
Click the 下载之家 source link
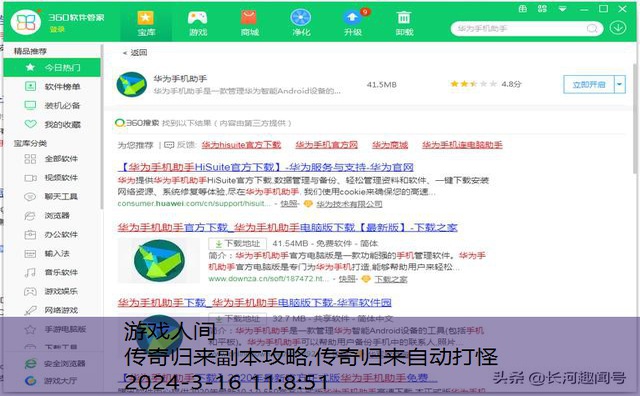(391, 279)
